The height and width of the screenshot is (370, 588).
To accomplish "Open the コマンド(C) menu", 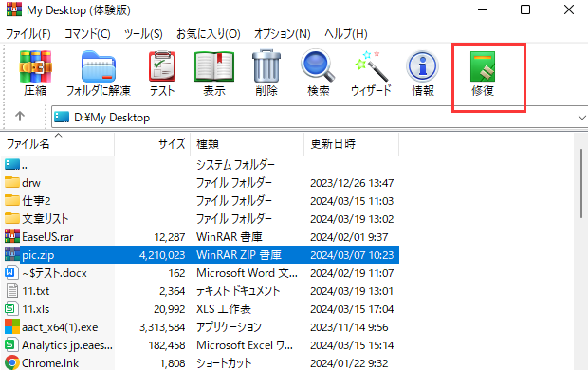I will (87, 34).
